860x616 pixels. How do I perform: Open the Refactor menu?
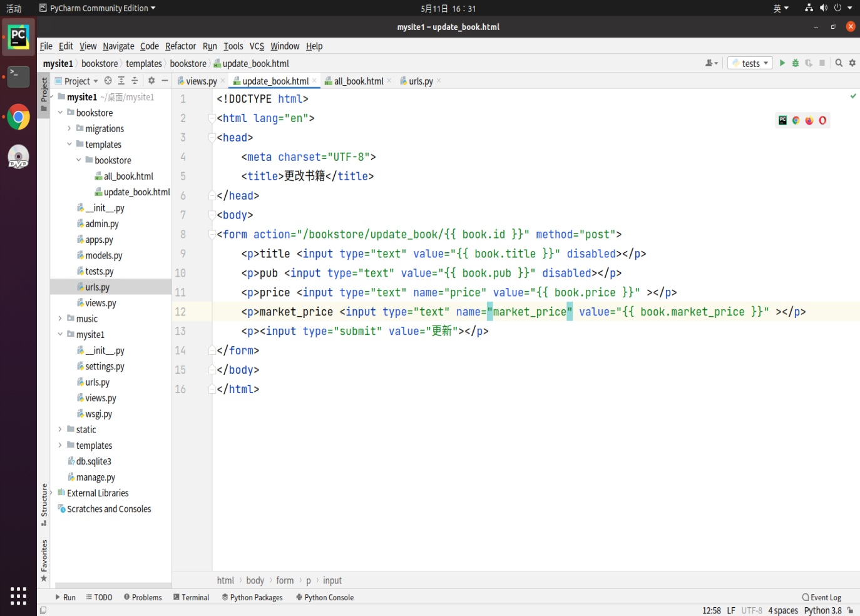(x=181, y=46)
